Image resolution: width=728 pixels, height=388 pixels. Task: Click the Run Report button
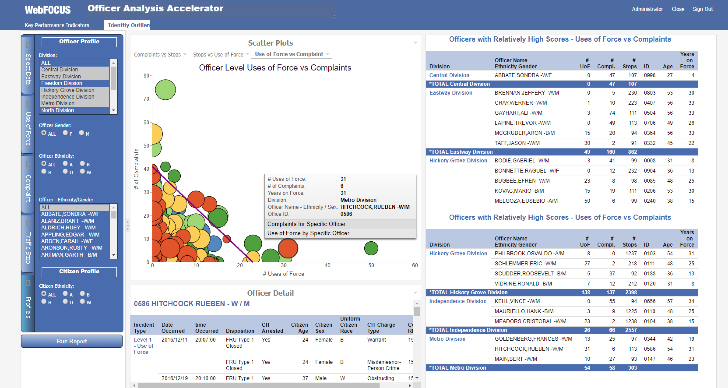(x=72, y=341)
